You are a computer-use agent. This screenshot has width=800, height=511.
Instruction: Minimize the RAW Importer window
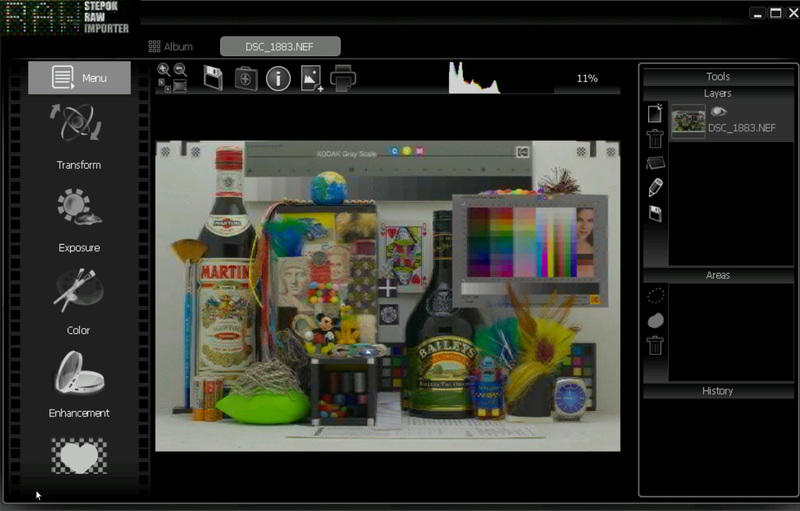pyautogui.click(x=758, y=14)
